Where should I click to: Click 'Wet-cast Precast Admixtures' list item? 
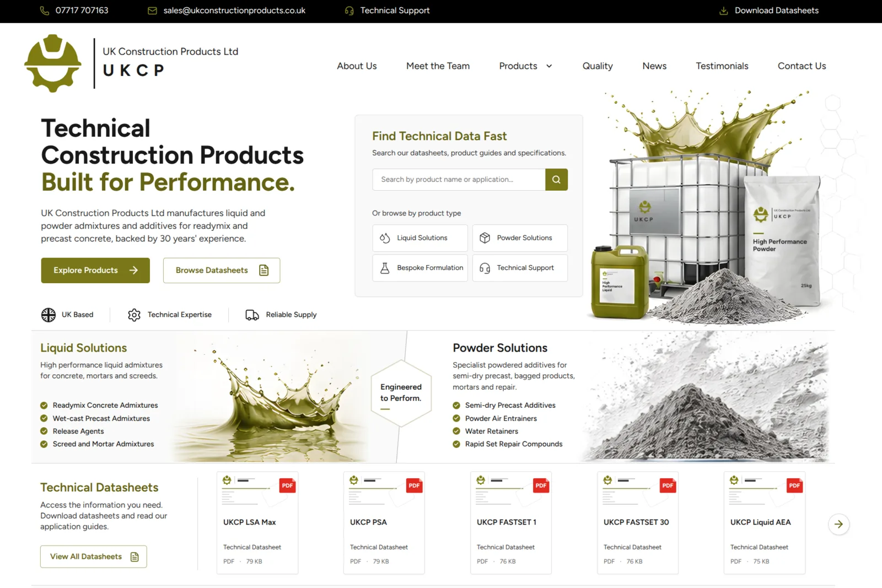click(101, 419)
